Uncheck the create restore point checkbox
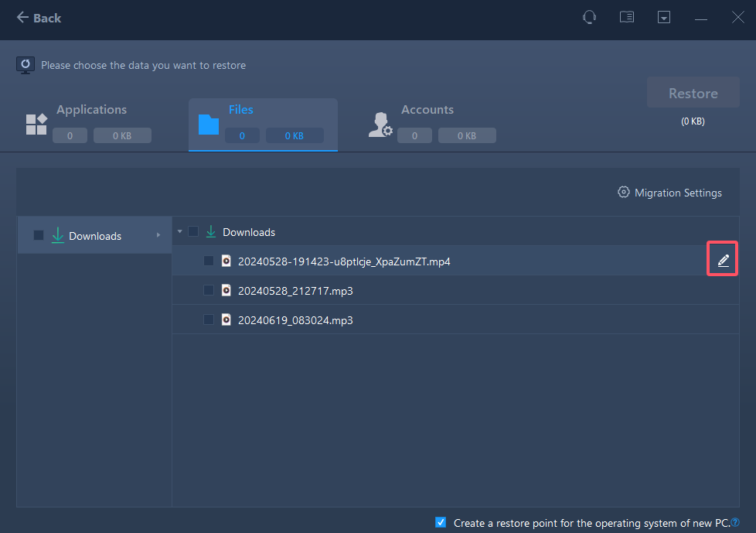 point(441,522)
